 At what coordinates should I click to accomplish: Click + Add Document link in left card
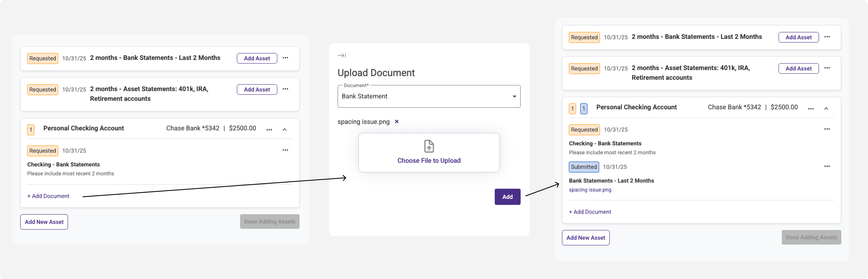coord(48,196)
